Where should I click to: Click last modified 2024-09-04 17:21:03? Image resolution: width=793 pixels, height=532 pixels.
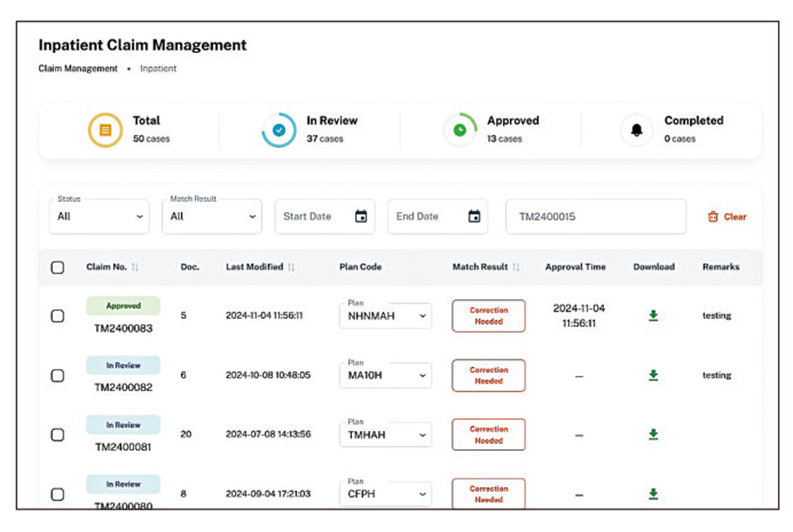pyautogui.click(x=268, y=494)
